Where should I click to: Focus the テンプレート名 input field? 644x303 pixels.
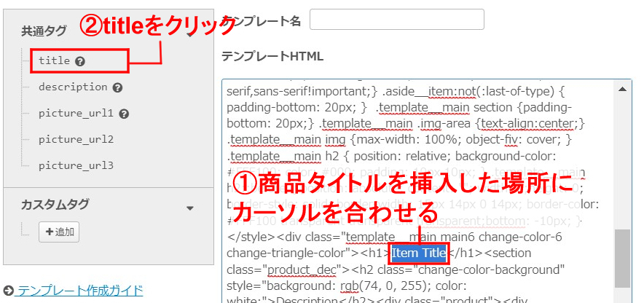click(397, 19)
